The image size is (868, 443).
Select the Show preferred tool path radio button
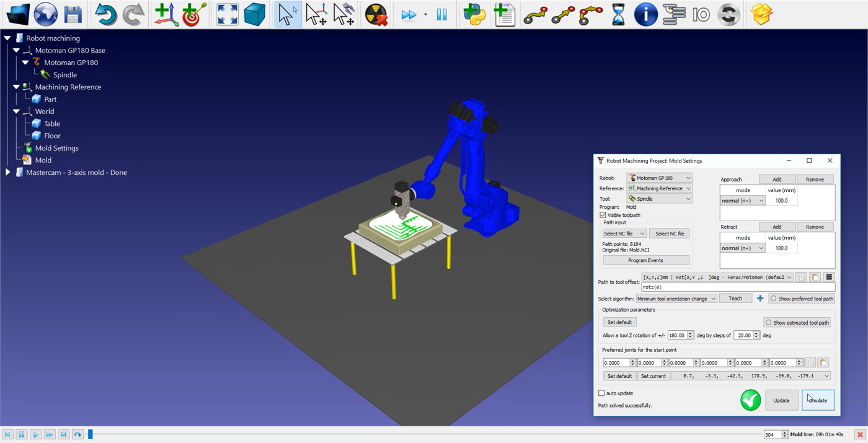tap(774, 298)
